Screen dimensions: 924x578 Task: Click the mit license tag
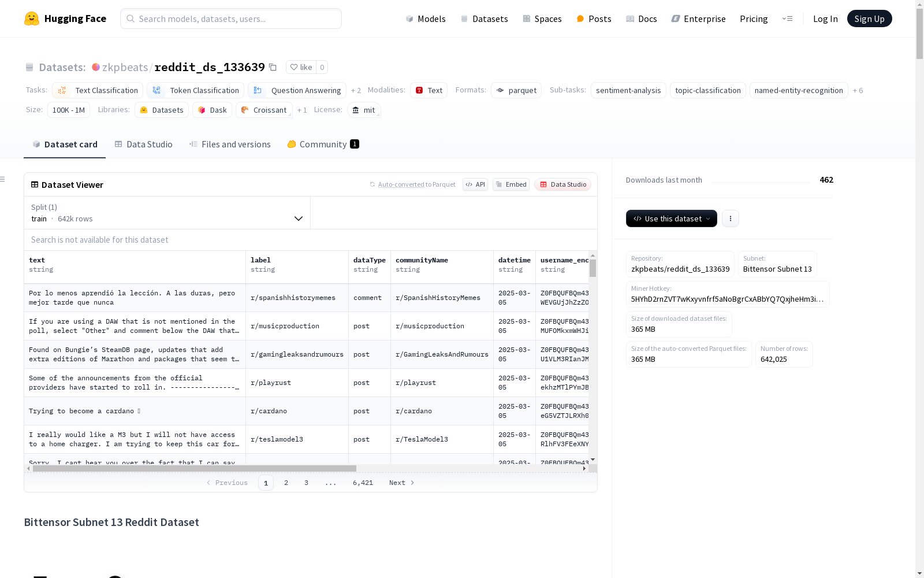pyautogui.click(x=364, y=110)
